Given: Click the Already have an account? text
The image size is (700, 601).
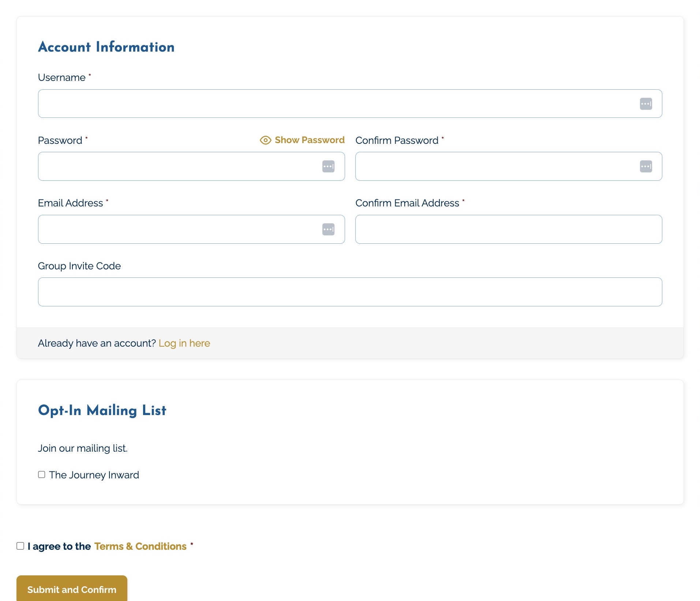Looking at the screenshot, I should click(97, 343).
